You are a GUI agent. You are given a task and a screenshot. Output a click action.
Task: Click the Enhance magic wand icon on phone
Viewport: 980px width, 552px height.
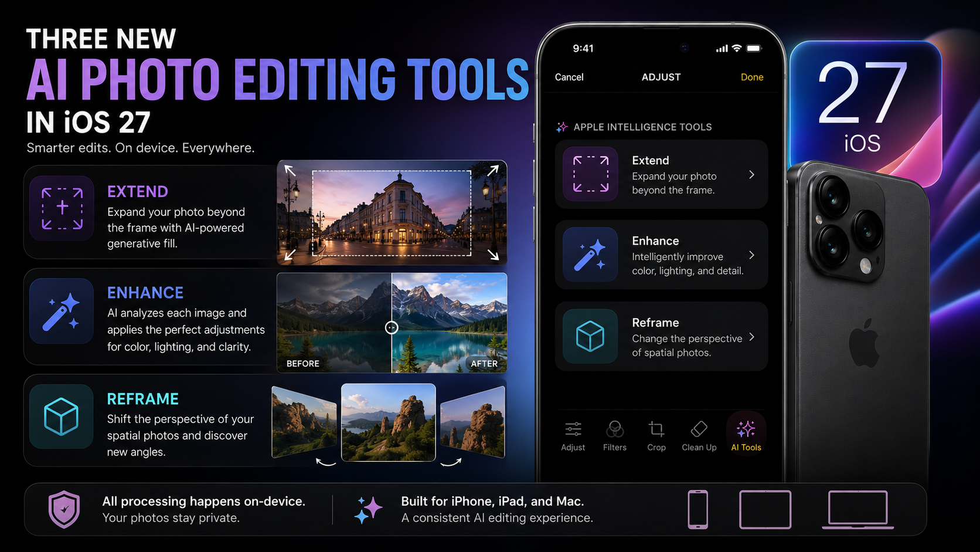[x=590, y=255]
